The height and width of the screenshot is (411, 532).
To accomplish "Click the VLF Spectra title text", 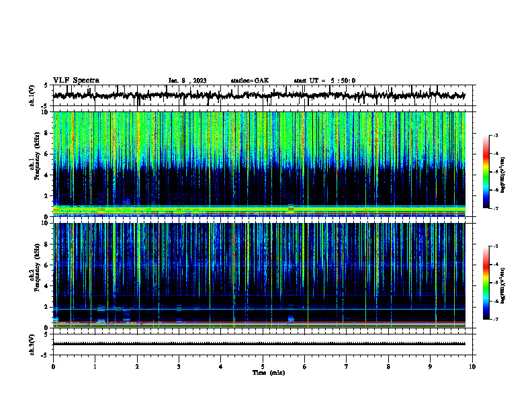I will point(76,81).
